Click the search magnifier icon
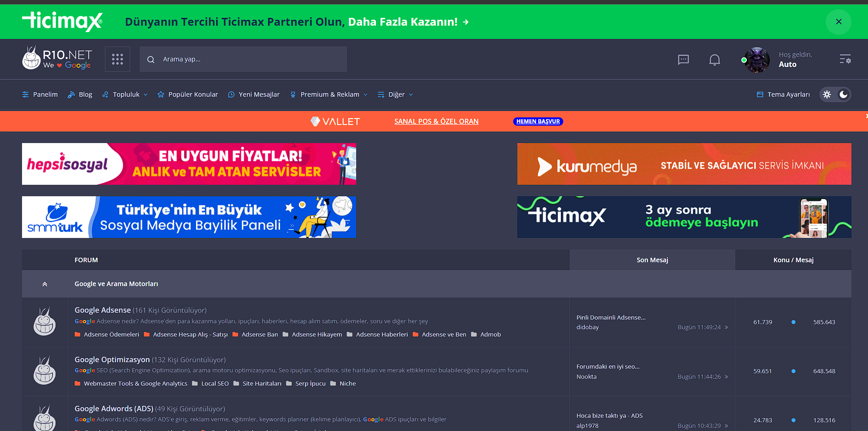 (x=151, y=60)
